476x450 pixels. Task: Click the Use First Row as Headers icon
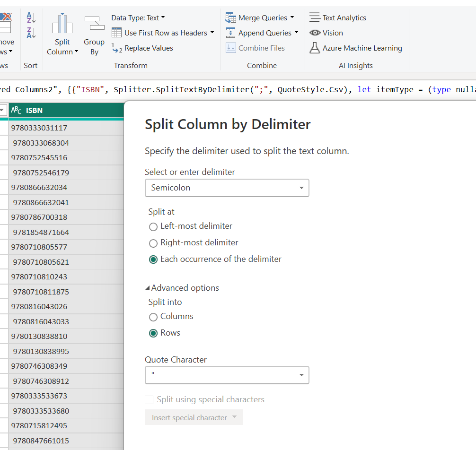[116, 33]
